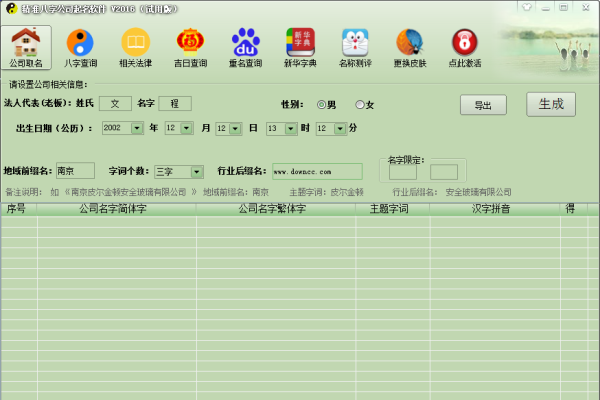The image size is (600, 400).
Task: Click the shirt skin icon in title bar
Action: [x=527, y=7]
